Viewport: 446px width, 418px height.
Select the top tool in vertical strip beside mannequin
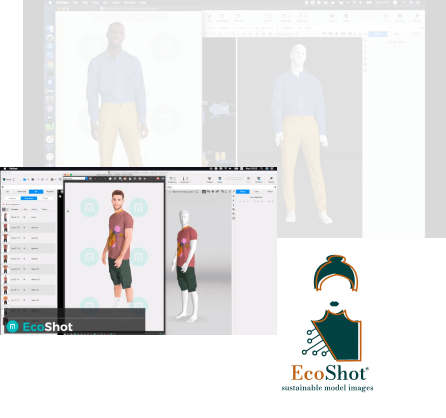(x=234, y=192)
